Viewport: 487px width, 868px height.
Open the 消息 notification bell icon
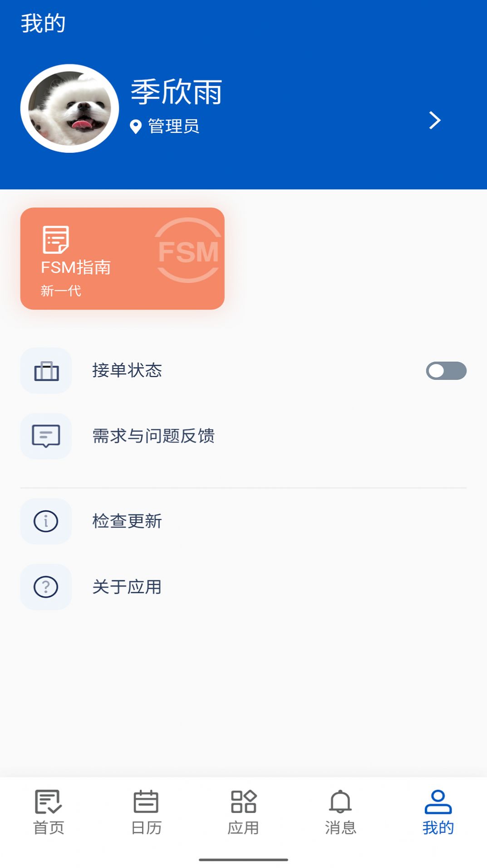pos(339,810)
